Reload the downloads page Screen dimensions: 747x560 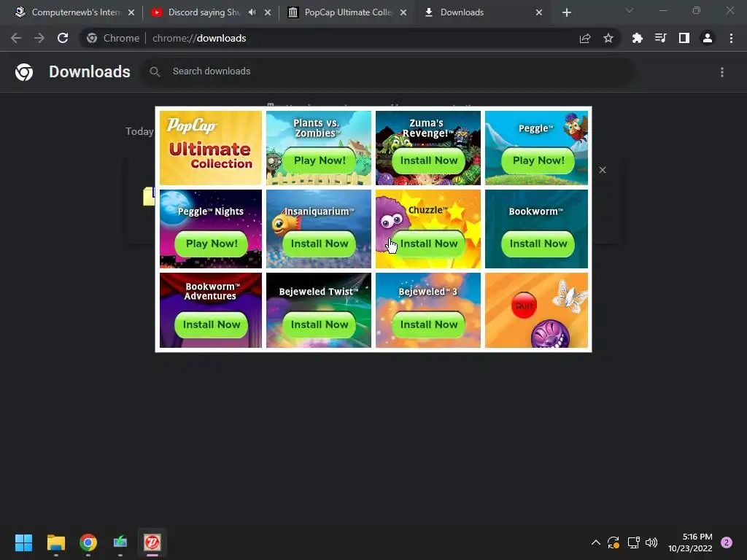tap(63, 38)
